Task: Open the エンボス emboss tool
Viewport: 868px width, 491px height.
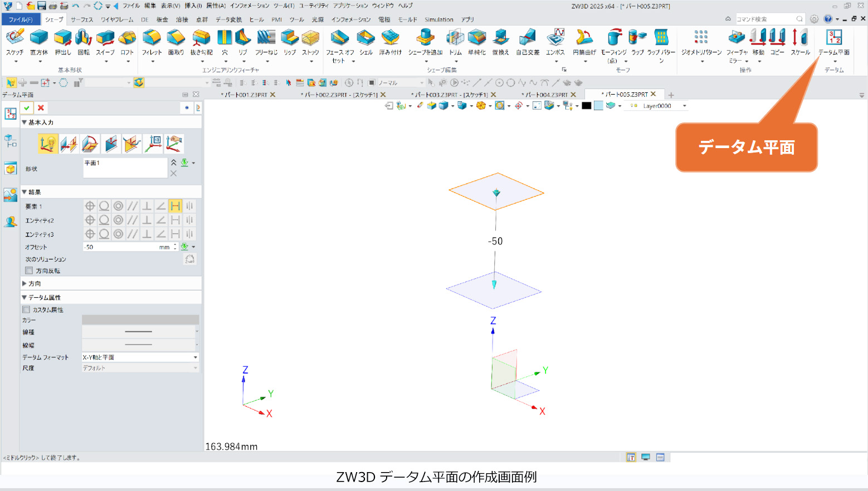Action: pos(555,42)
